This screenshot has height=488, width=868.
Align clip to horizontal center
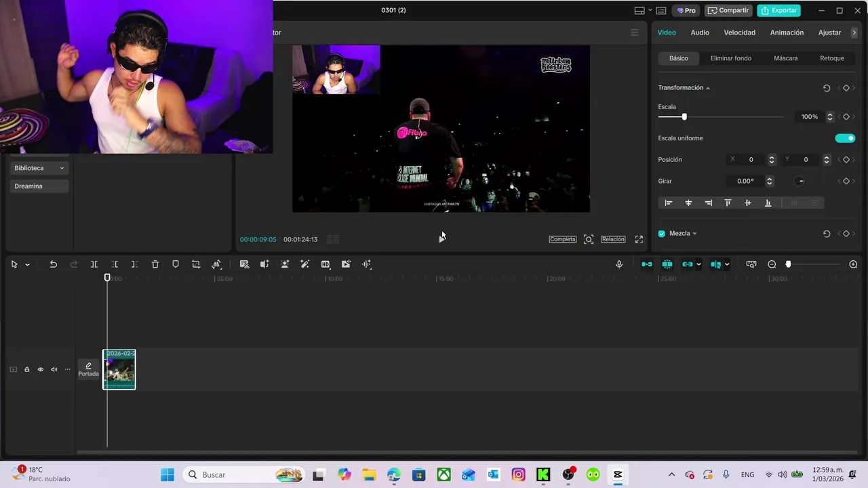[x=688, y=203]
